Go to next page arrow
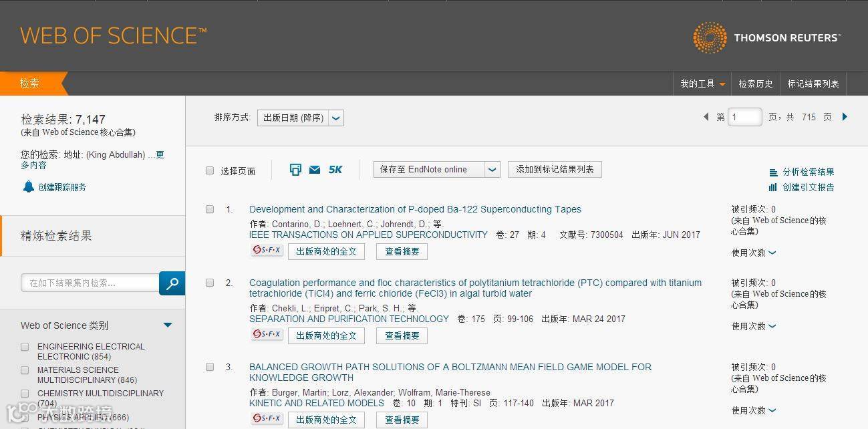This screenshot has height=429, width=868. pos(845,117)
